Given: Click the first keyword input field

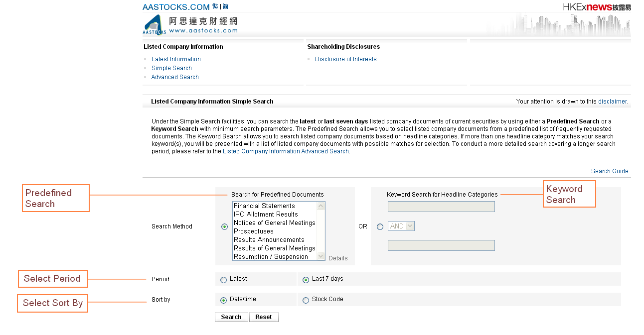Looking at the screenshot, I should (441, 207).
